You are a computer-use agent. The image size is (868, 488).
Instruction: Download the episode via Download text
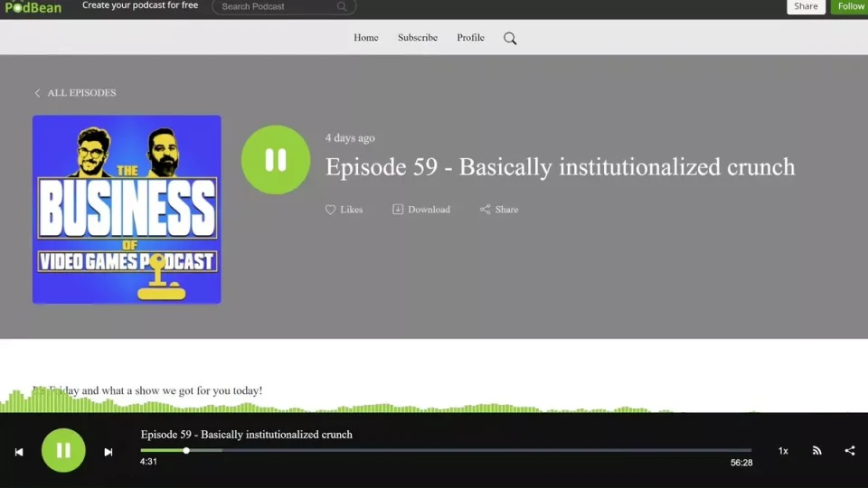(x=429, y=209)
